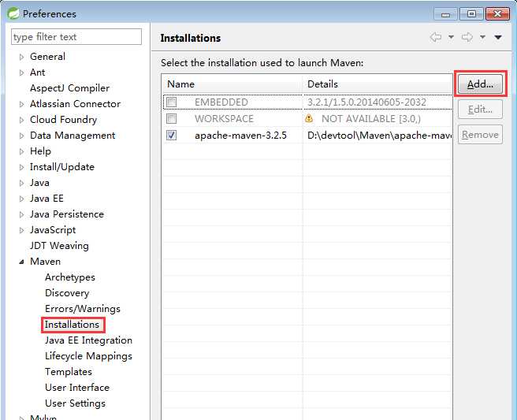Expand the Java EE node
517x420 pixels.
point(22,199)
